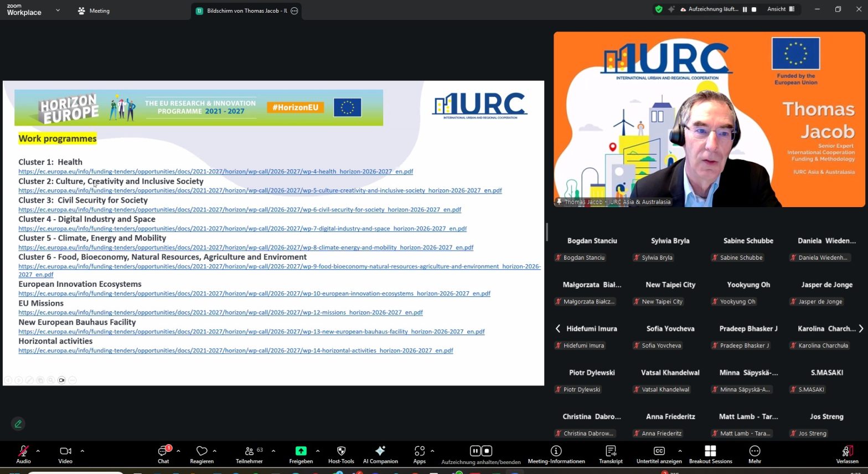Go to next page of participant gallery
Viewport: 868px width, 474px height.
(861, 328)
